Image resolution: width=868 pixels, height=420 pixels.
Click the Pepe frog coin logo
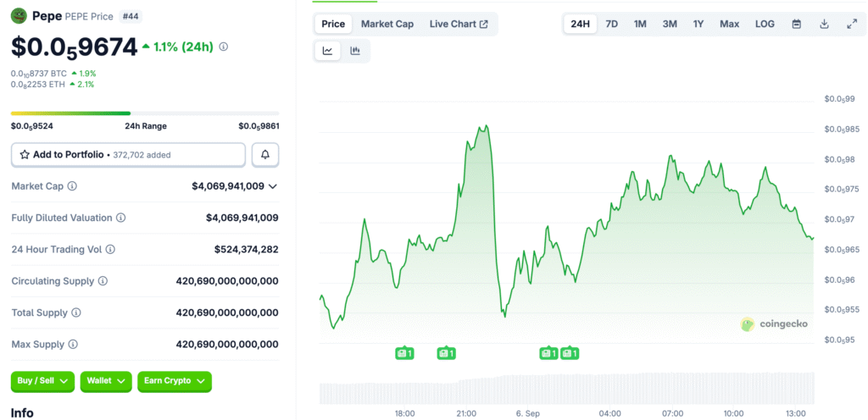(19, 16)
